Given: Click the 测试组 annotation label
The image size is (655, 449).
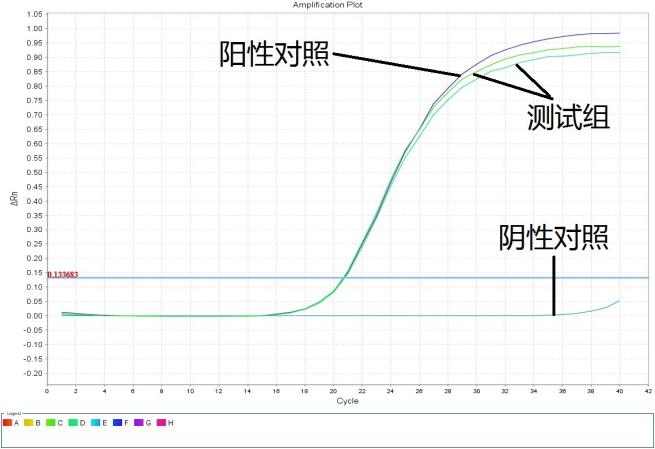Looking at the screenshot, I should coord(568,118).
